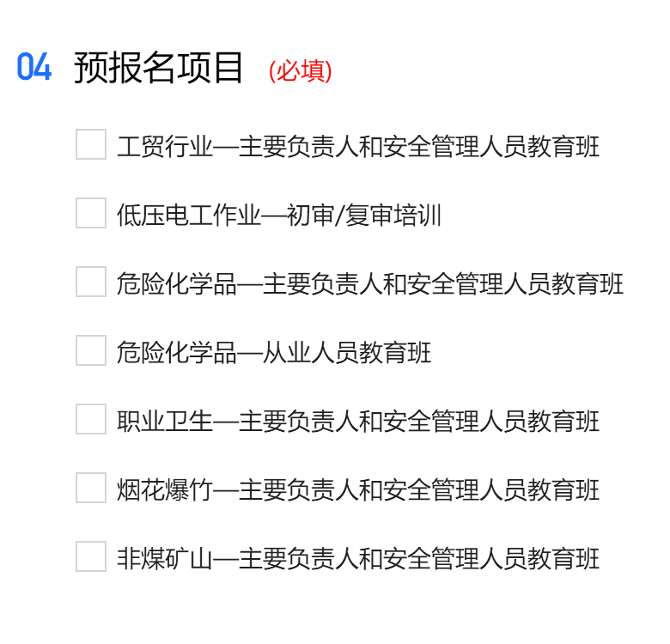
Task: Check the 低压电工作业 初审/复审培训 box
Action: pyautogui.click(x=91, y=214)
